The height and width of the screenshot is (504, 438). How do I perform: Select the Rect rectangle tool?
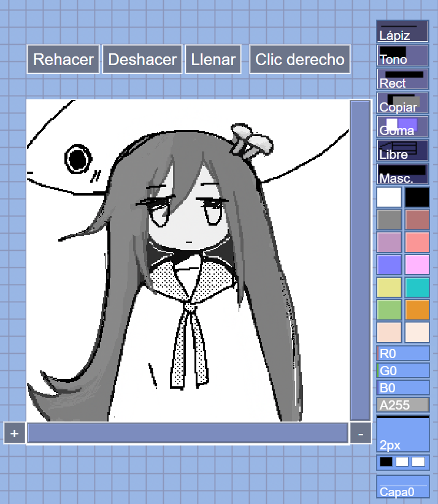coord(402,79)
